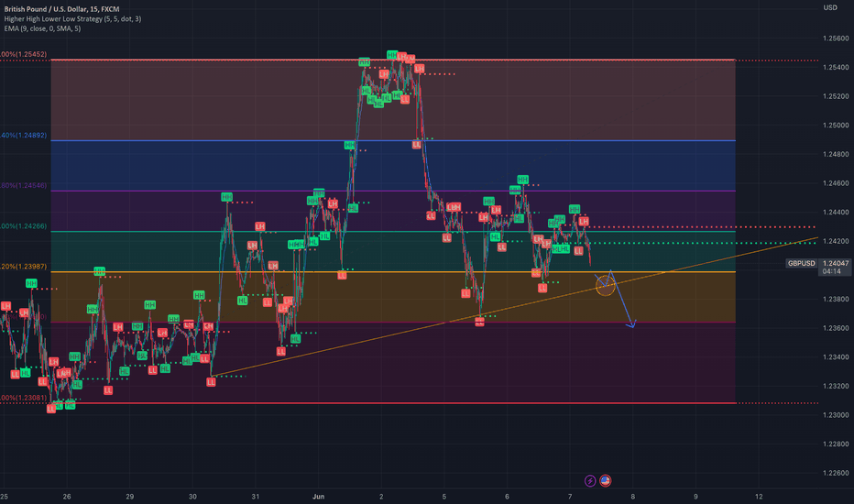Click date 30 on the time axis

[x=192, y=497]
